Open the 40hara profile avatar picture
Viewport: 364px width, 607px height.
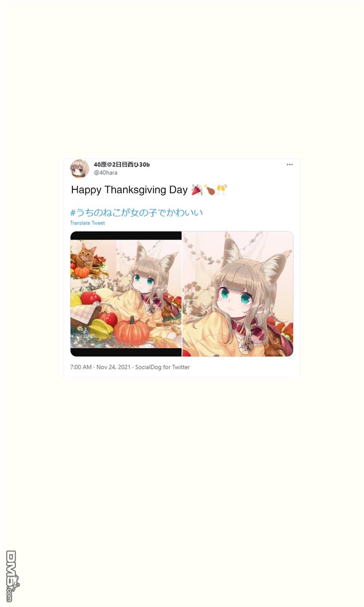[x=79, y=169]
